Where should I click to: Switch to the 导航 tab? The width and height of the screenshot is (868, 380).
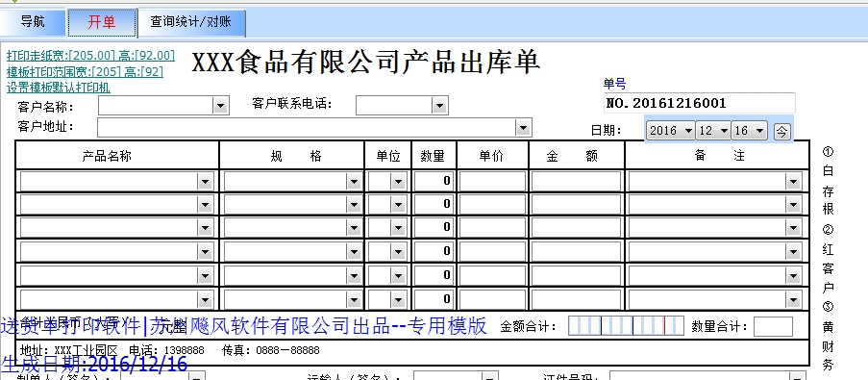33,22
